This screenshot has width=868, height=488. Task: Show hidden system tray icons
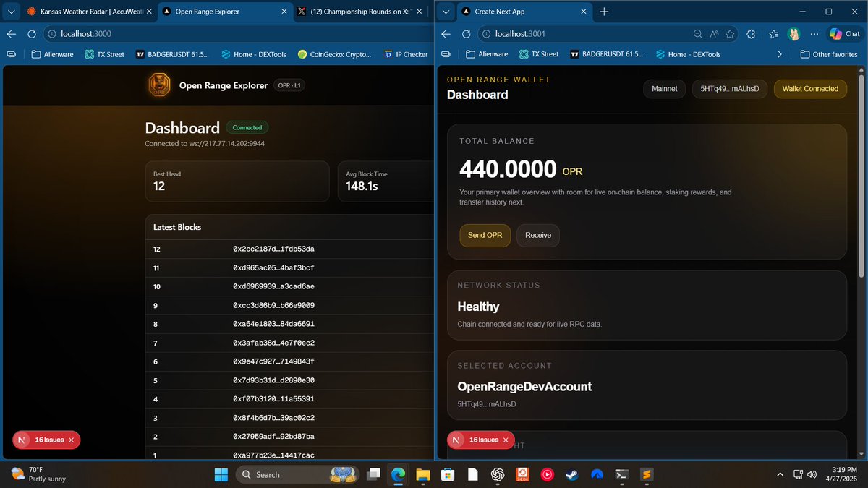(x=779, y=474)
